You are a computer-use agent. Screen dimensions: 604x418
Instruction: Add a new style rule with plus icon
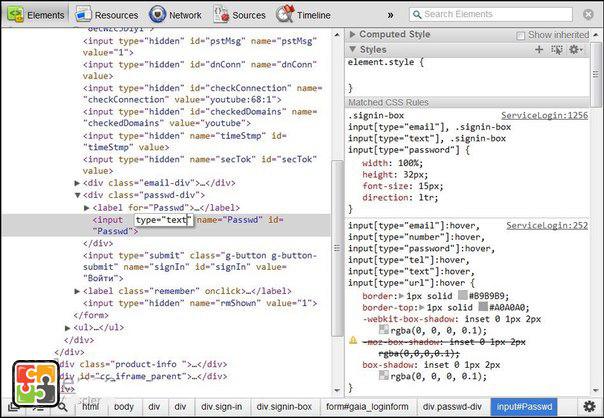click(x=539, y=49)
